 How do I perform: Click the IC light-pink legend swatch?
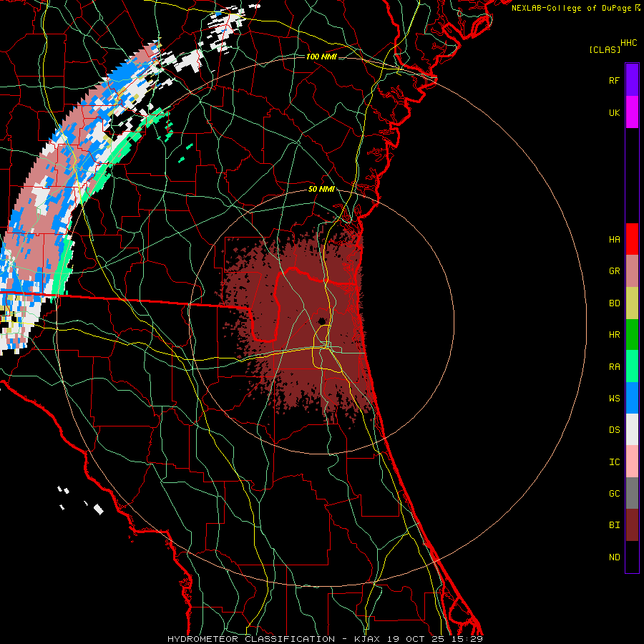tap(632, 462)
